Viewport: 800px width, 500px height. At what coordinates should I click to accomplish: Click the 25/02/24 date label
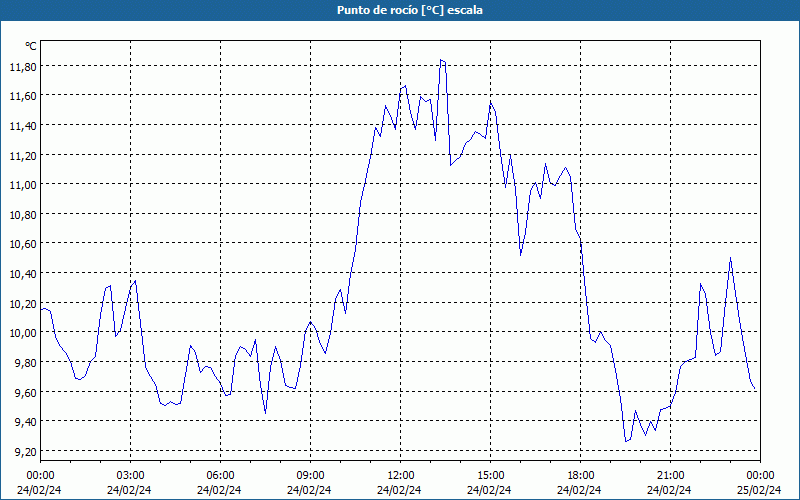point(759,490)
